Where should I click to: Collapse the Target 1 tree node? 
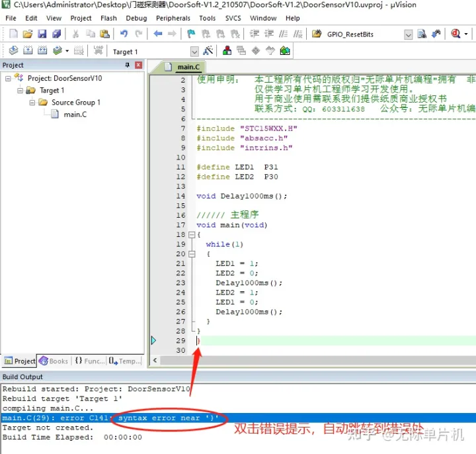pyautogui.click(x=20, y=91)
